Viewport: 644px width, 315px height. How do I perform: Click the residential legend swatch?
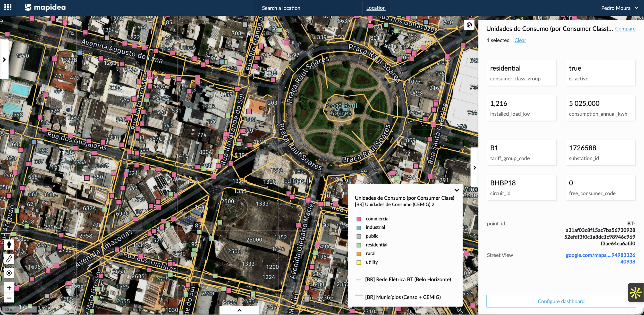[x=359, y=245]
